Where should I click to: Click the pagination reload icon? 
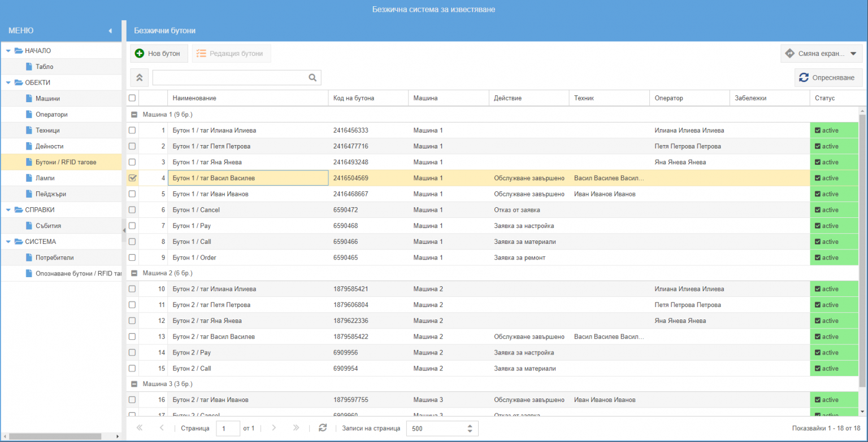pos(323,428)
